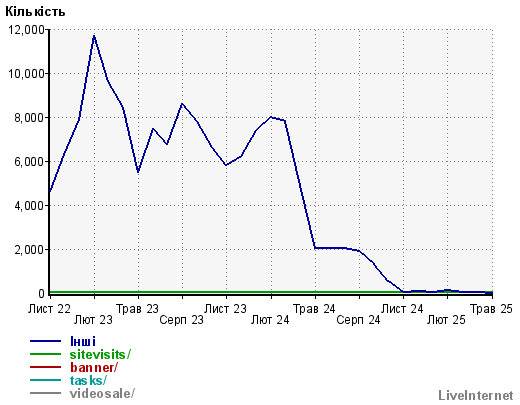Click the Трав 25 x-axis label

[491, 309]
